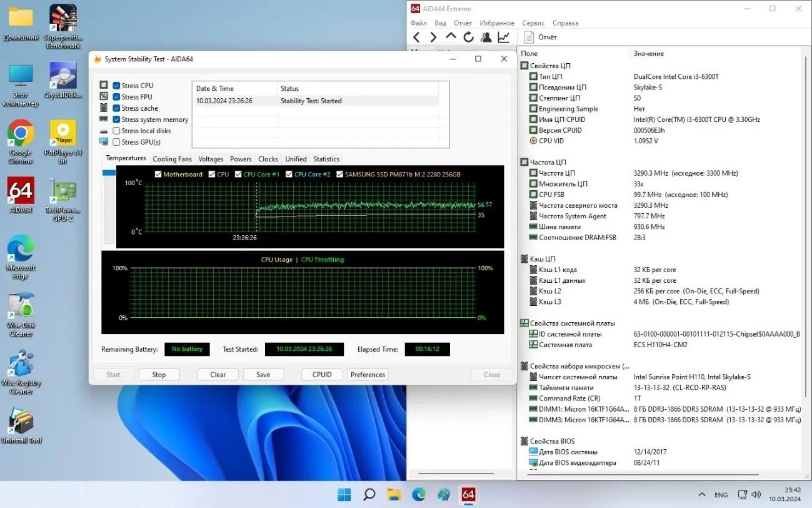812x508 pixels.
Task: Switch to the Clocks tab
Action: pos(268,158)
